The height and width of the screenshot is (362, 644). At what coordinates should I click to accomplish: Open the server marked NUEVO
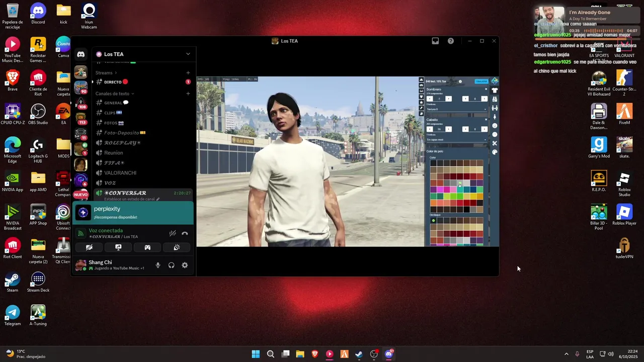[80, 195]
